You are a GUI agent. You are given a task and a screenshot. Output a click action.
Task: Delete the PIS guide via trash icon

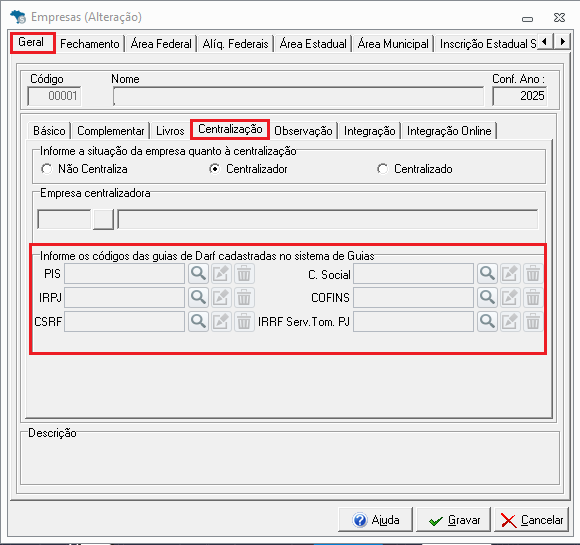point(244,273)
